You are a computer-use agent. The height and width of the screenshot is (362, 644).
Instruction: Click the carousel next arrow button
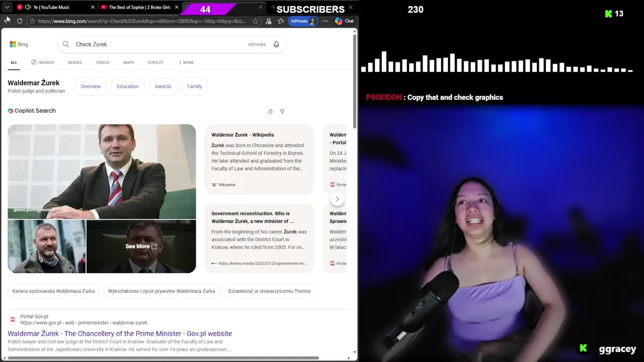337,199
